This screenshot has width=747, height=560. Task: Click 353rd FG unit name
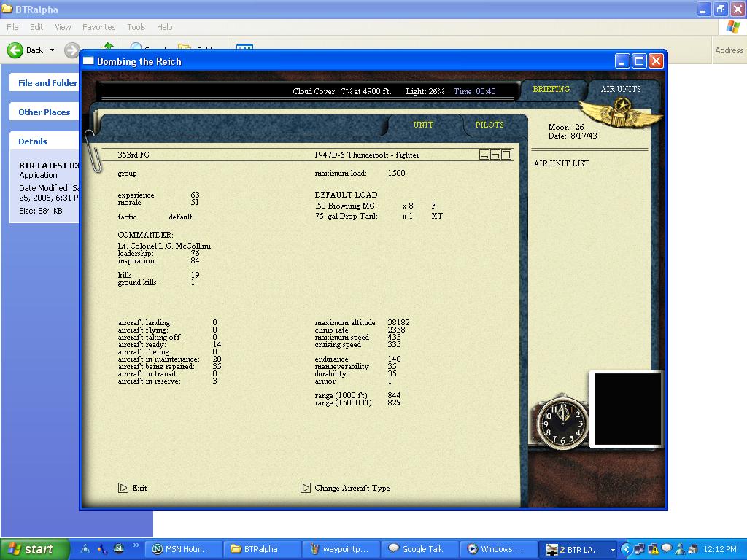click(x=133, y=155)
